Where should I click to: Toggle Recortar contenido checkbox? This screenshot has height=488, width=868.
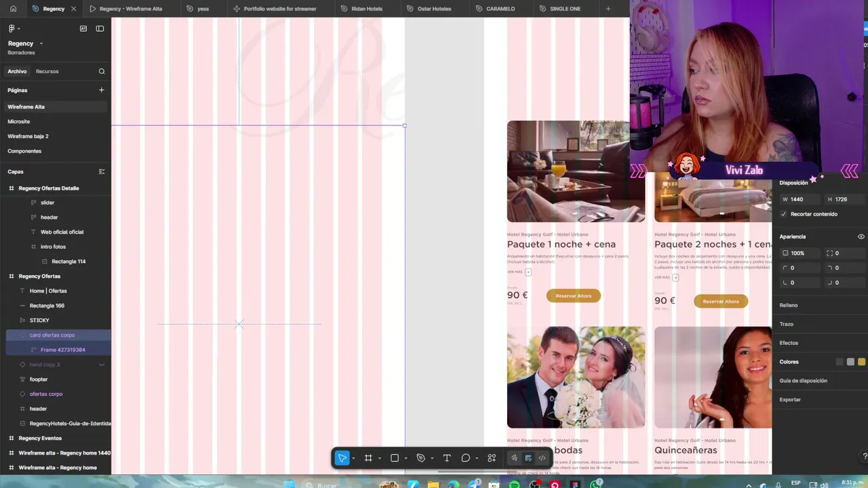pos(784,214)
